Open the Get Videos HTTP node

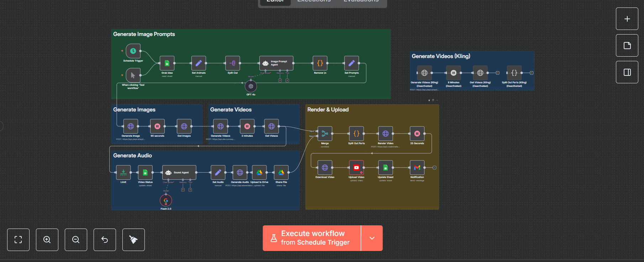click(x=271, y=126)
